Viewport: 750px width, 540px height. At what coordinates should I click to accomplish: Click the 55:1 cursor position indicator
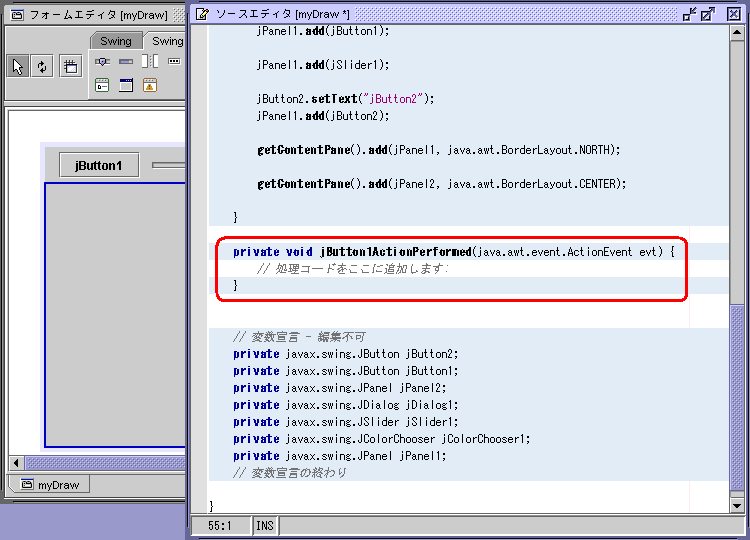[220, 526]
